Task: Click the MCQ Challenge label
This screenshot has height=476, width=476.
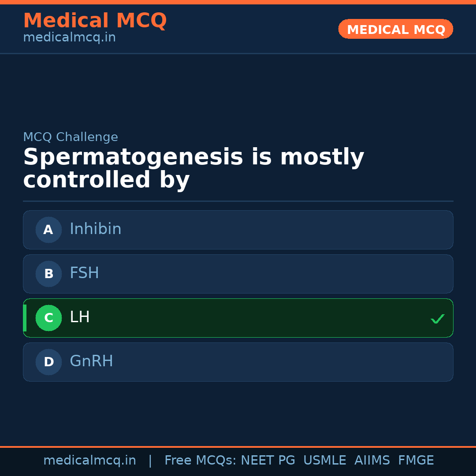Action: point(71,137)
